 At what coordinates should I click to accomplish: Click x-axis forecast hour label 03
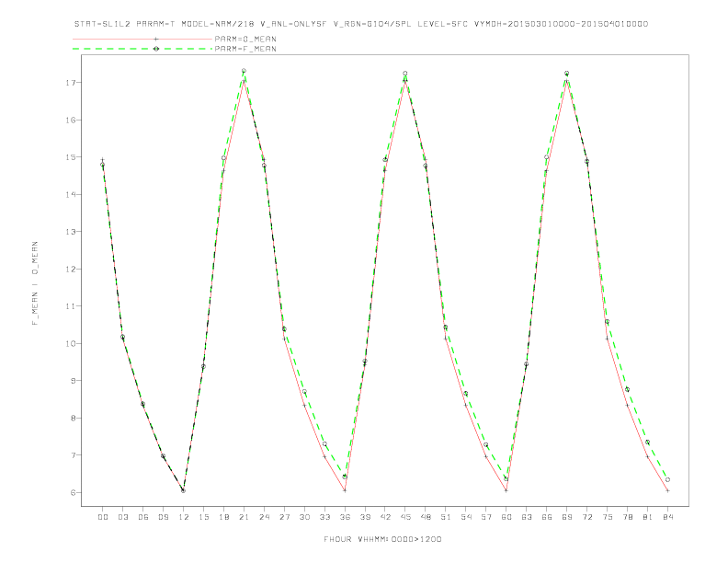coord(122,517)
